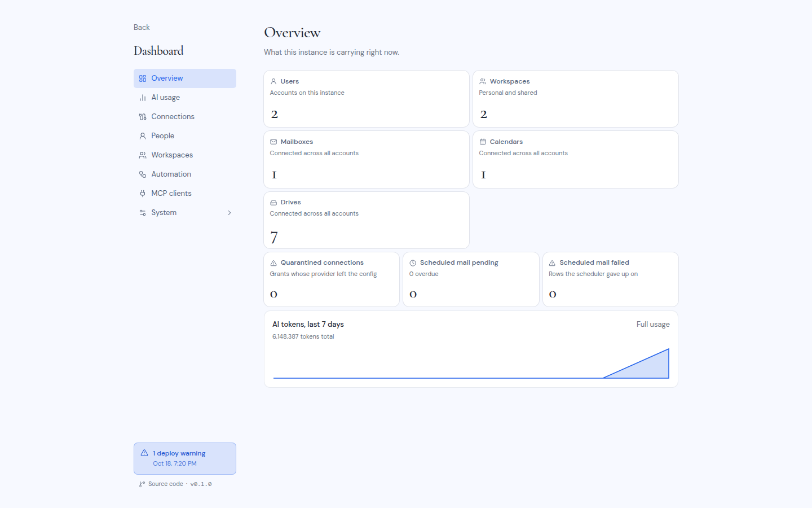Open sidebar Workspaces menu entry
The image size is (812, 508).
click(185, 155)
